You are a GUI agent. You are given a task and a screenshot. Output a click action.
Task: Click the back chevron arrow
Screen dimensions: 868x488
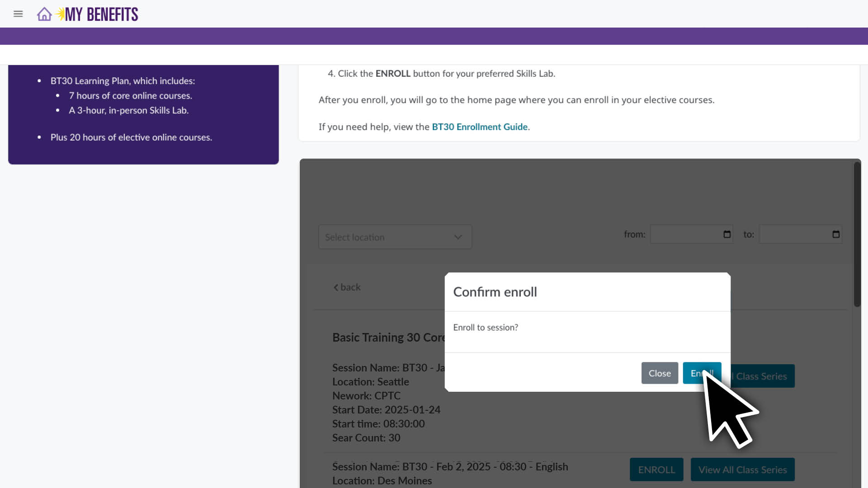click(x=336, y=287)
